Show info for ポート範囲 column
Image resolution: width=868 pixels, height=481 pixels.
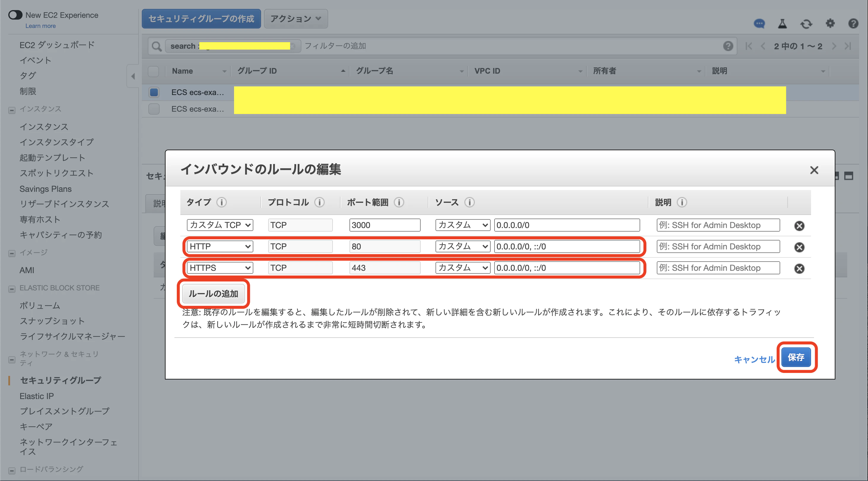[399, 202]
